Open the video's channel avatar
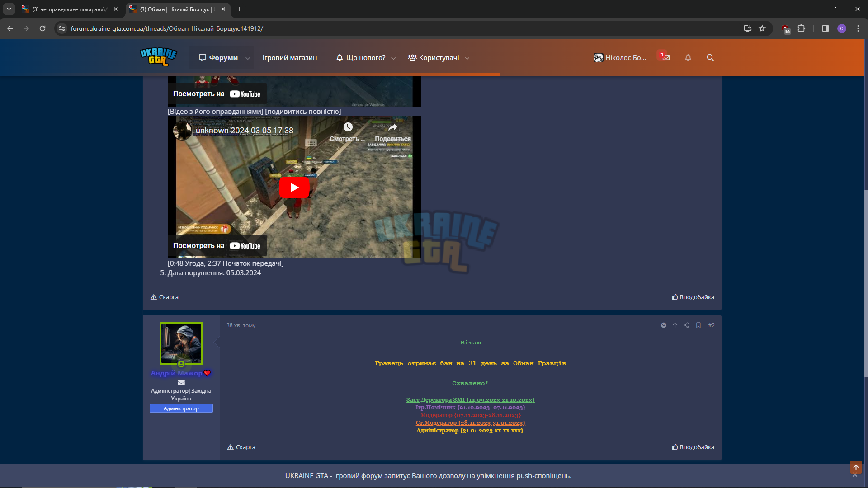This screenshot has width=868, height=488. click(x=182, y=131)
